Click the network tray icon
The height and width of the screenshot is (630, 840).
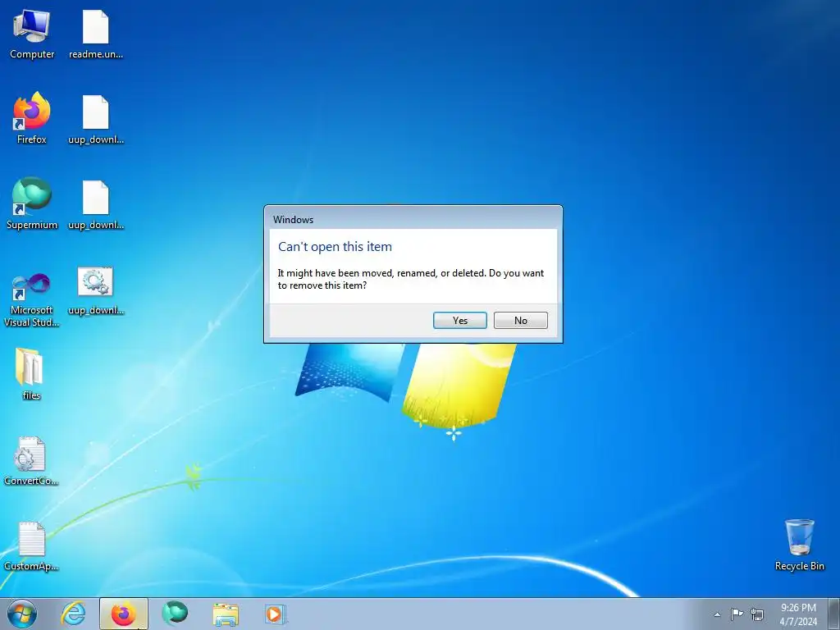tap(757, 614)
